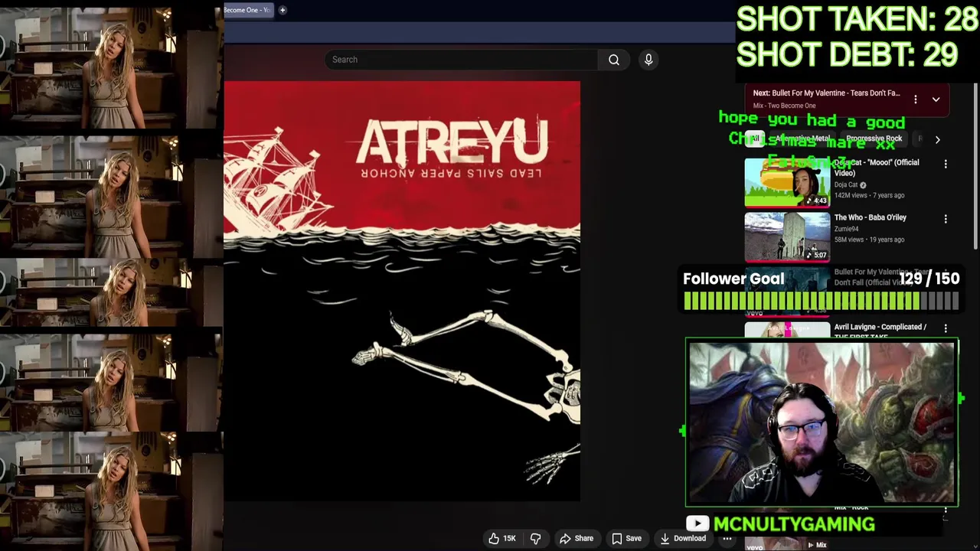Dislike the video with thumbs down

click(536, 538)
